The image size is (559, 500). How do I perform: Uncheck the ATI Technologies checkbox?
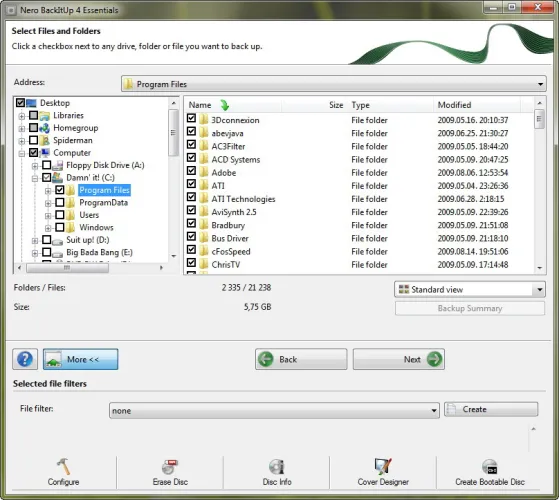coord(191,197)
